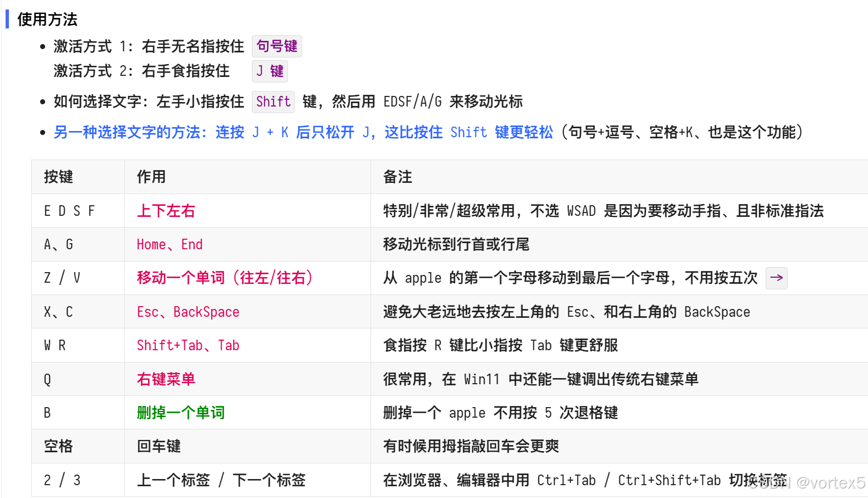Click the green 删掉一个单词 cell
The width and height of the screenshot is (868, 498).
click(247, 413)
